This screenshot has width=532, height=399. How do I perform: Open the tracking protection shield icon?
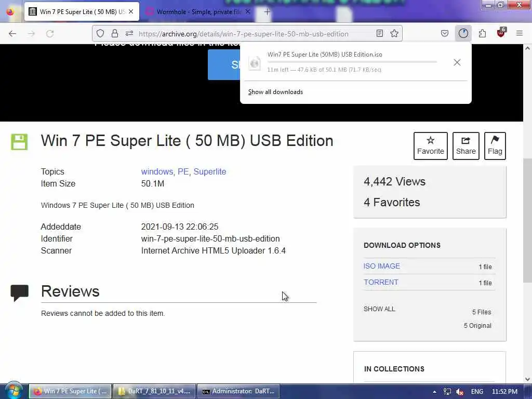[100, 33]
